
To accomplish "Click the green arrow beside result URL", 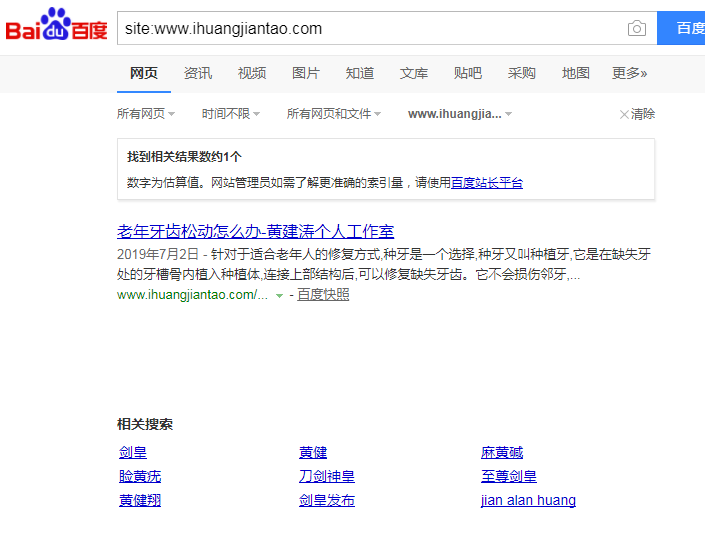I will pyautogui.click(x=279, y=295).
